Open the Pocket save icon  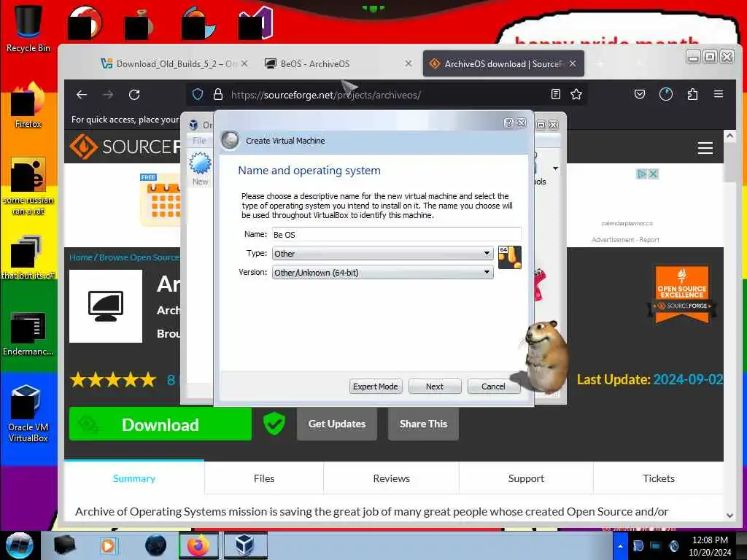pos(640,94)
